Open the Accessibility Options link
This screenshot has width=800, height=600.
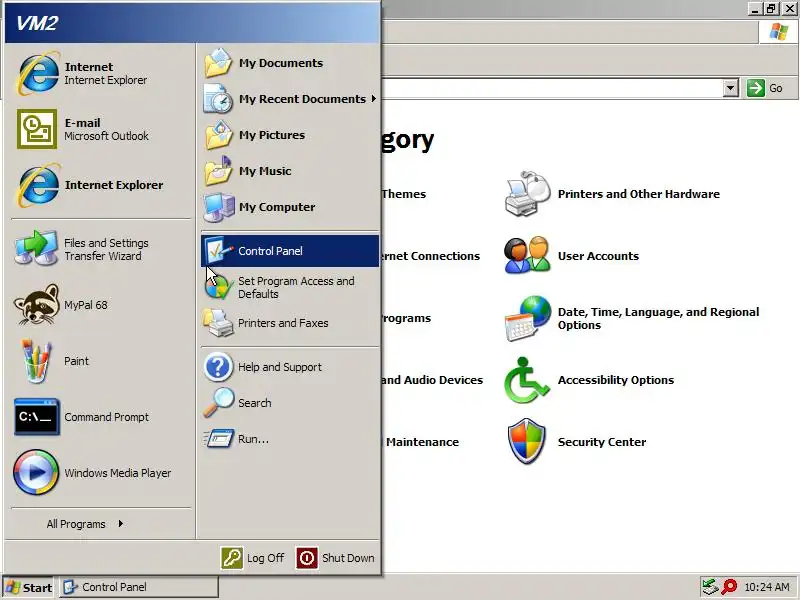click(616, 380)
